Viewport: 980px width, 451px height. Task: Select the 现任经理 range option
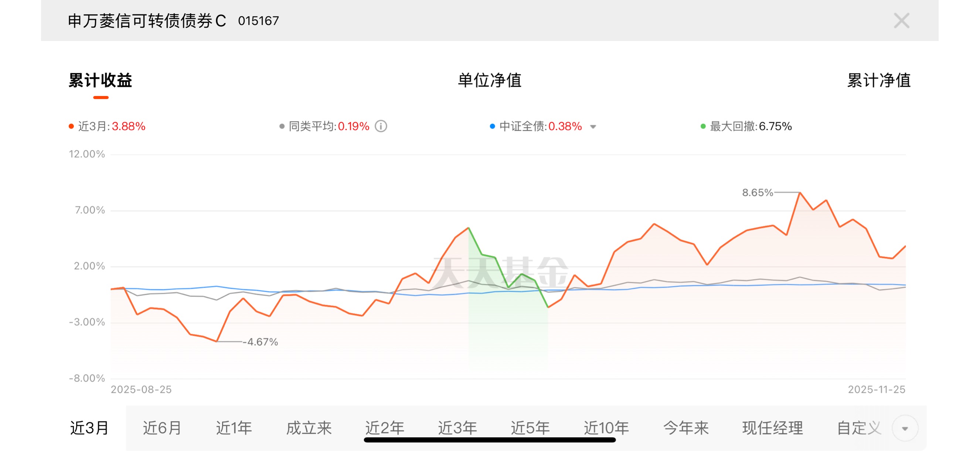[772, 428]
